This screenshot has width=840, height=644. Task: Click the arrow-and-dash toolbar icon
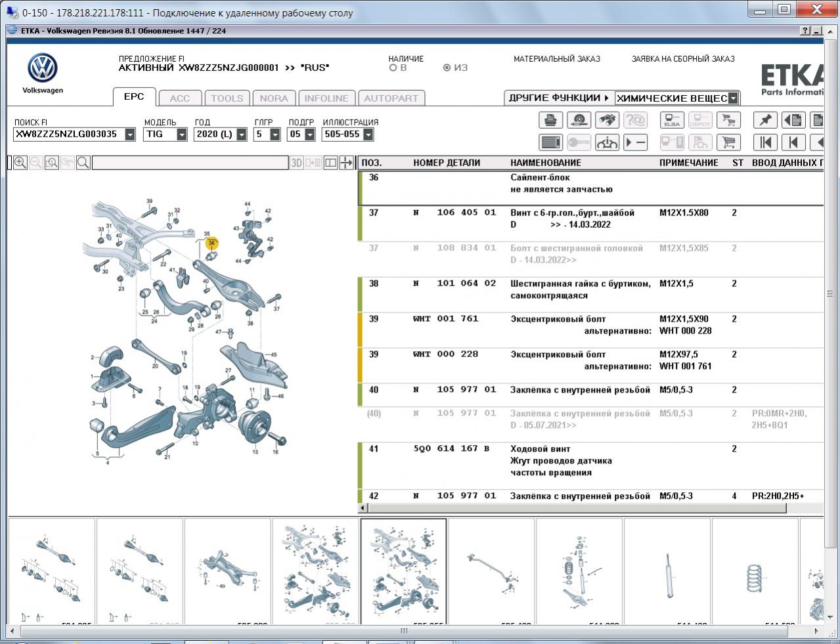tap(635, 142)
